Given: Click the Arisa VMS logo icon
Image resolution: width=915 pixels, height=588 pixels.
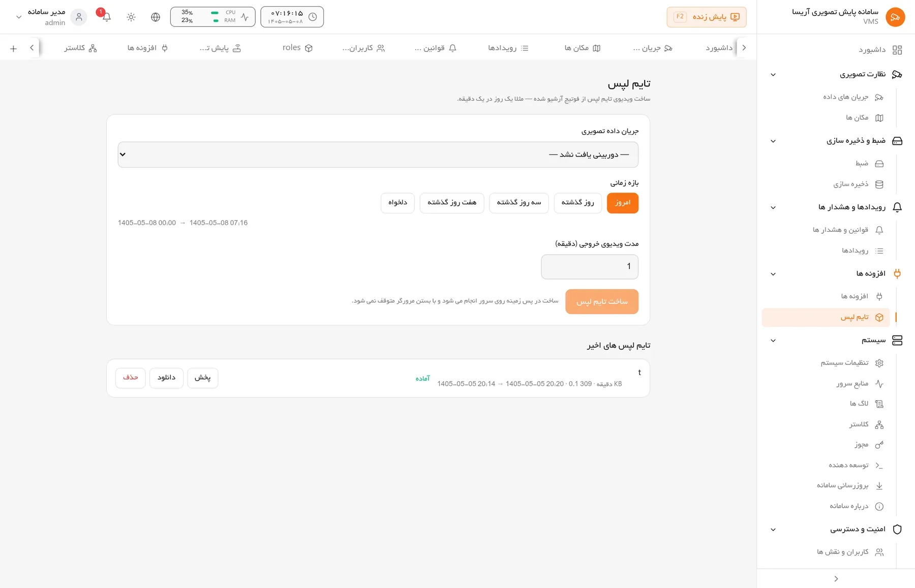Looking at the screenshot, I should [895, 17].
